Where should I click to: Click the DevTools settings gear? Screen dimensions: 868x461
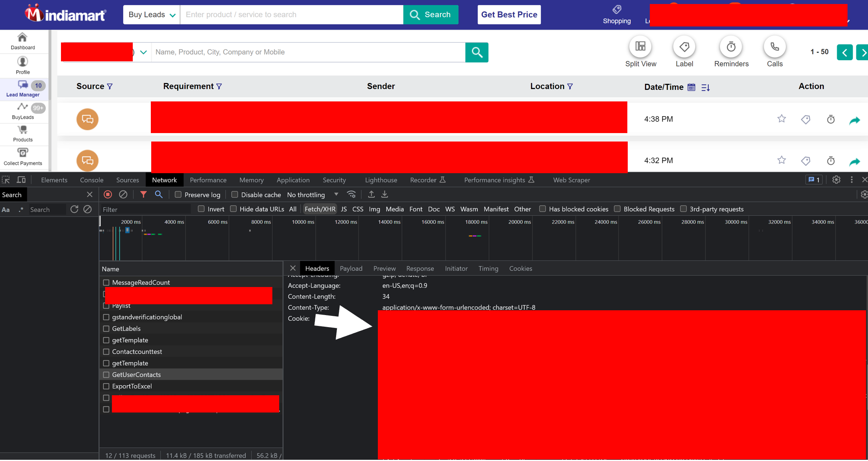836,180
